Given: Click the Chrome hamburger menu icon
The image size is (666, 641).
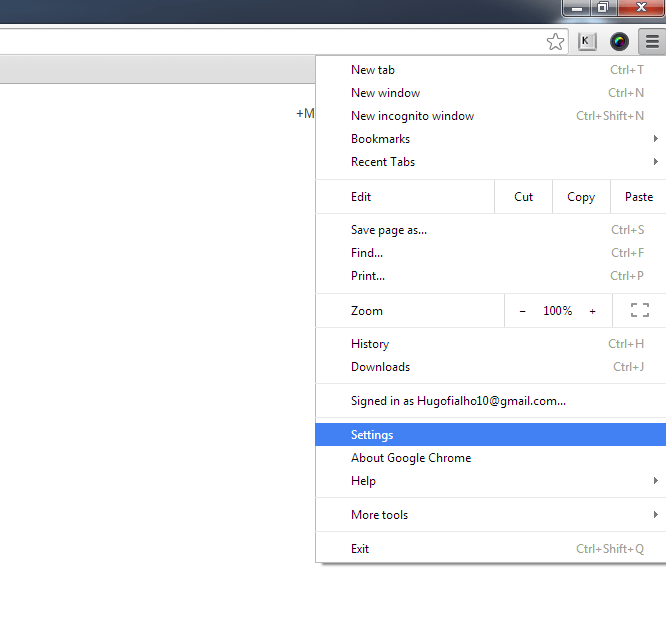Looking at the screenshot, I should (652, 42).
